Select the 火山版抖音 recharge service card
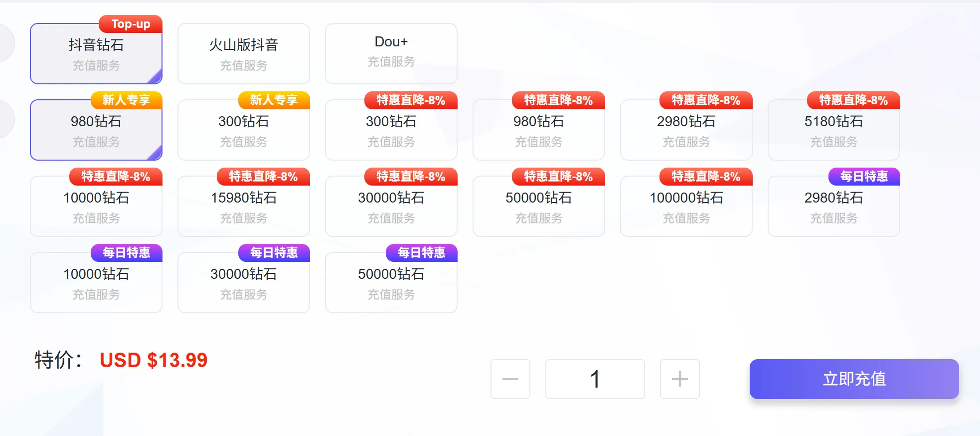This screenshot has height=436, width=980. click(244, 54)
